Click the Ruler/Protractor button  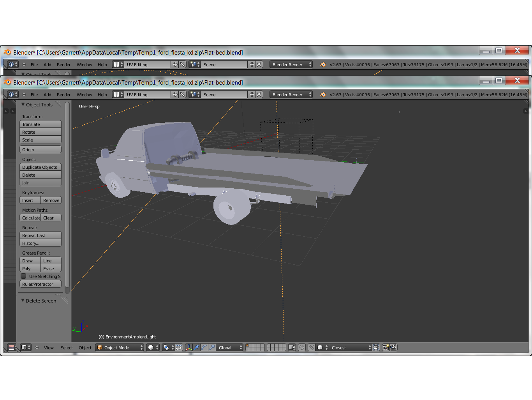tap(41, 284)
